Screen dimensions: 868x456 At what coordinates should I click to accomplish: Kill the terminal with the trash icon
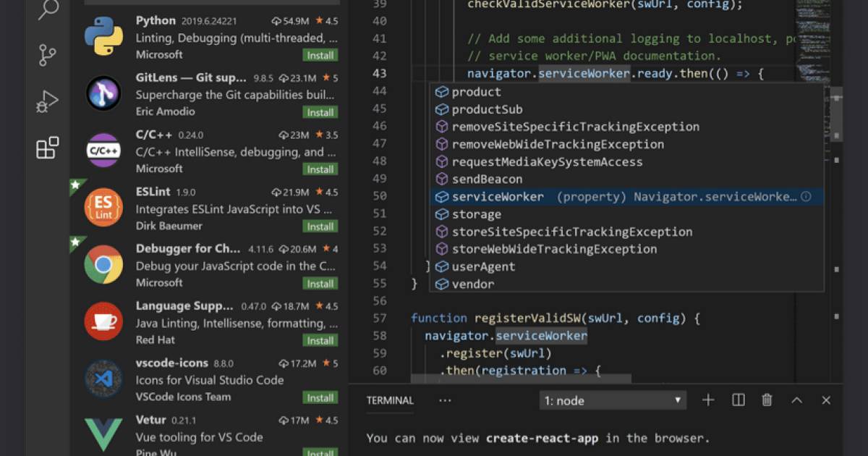[x=768, y=400]
